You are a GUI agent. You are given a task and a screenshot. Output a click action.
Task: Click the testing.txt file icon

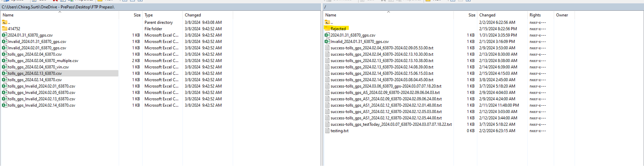327,131
